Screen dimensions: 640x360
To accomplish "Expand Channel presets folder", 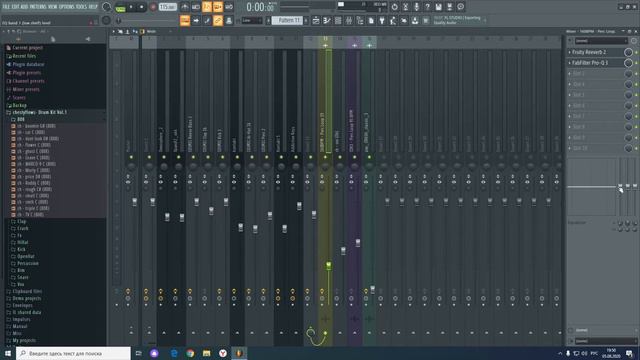I will pos(28,81).
